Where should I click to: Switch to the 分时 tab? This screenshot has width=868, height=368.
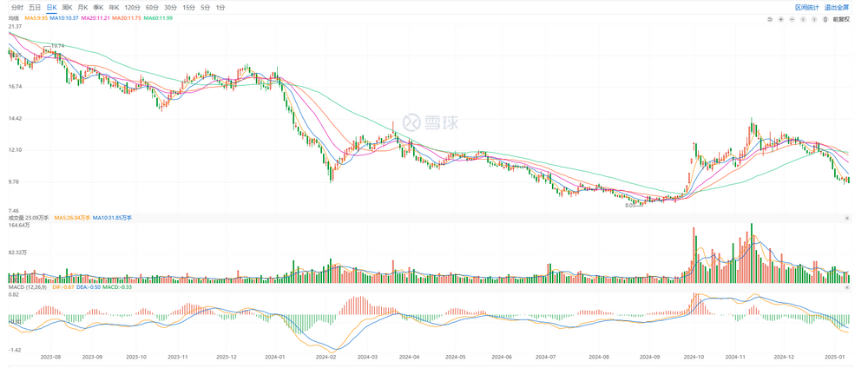pos(17,7)
